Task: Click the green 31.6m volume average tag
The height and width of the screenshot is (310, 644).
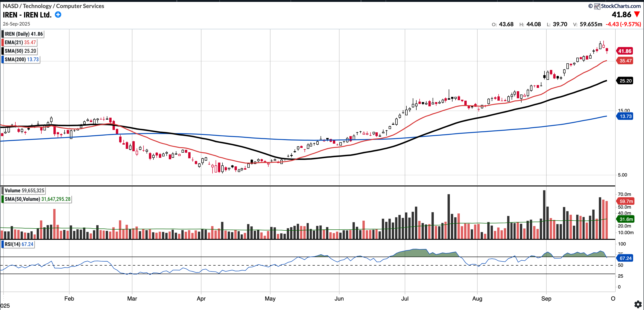Action: 626,219
